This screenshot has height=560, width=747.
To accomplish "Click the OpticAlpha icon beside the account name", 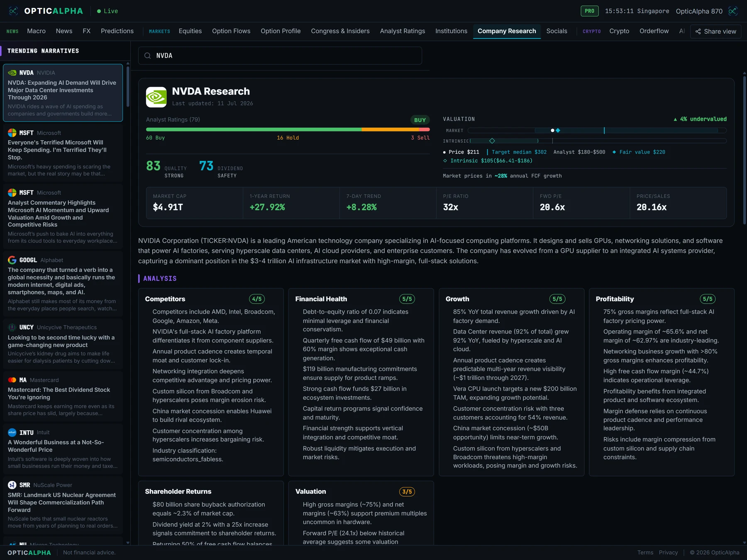I will (733, 11).
